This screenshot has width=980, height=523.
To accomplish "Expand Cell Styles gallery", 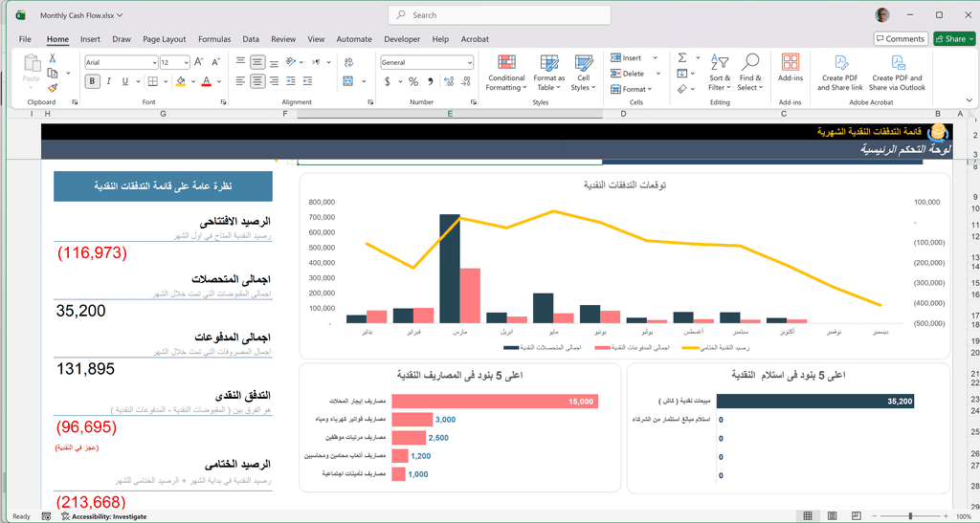I will click(x=583, y=73).
